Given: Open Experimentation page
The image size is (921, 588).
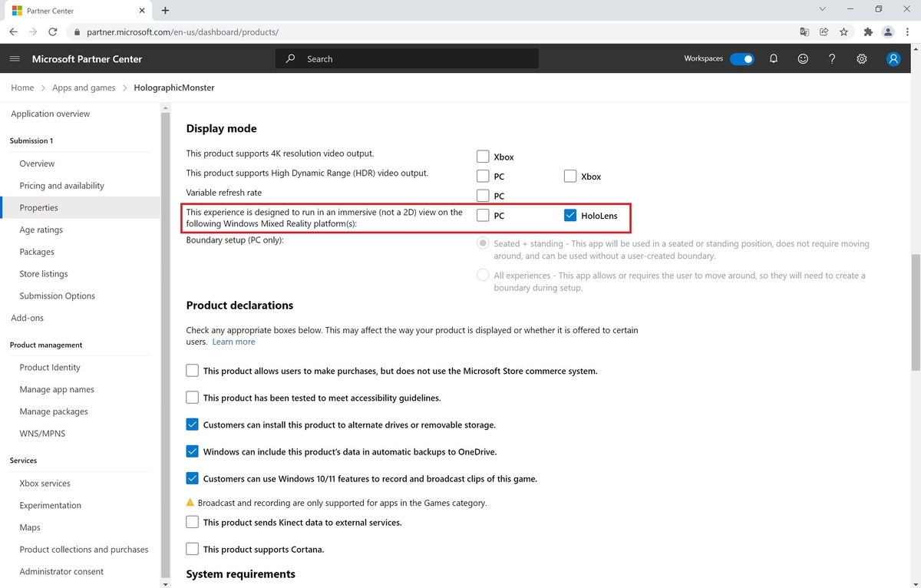Looking at the screenshot, I should pyautogui.click(x=51, y=506).
